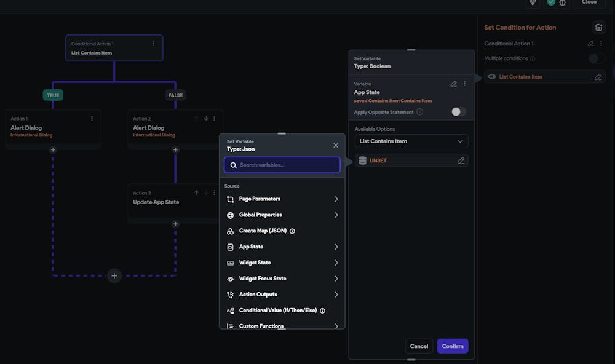Edit the List Contains Item condition with the pencil
The height and width of the screenshot is (364, 615).
(x=598, y=77)
